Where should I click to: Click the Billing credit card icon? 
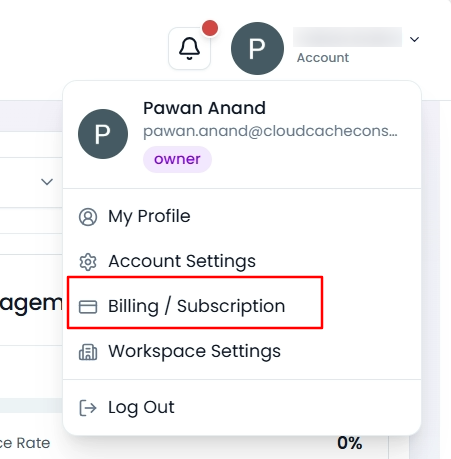[x=88, y=307]
